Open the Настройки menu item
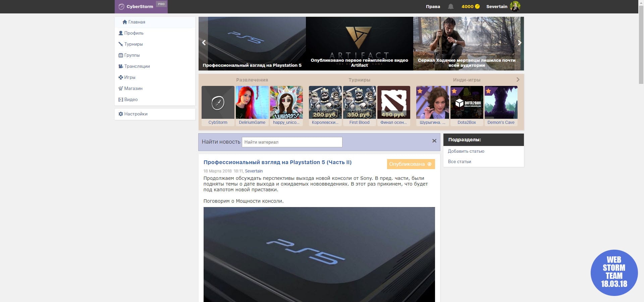 (x=155, y=114)
